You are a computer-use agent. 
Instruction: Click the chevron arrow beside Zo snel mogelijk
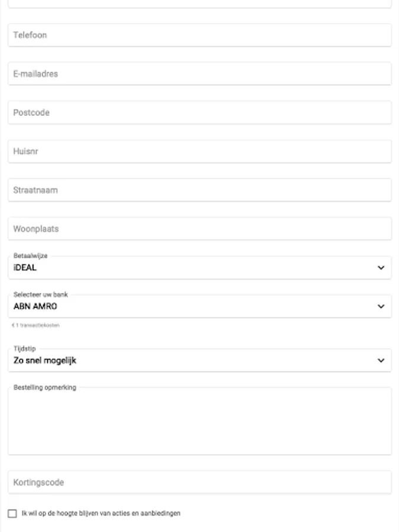[381, 360]
